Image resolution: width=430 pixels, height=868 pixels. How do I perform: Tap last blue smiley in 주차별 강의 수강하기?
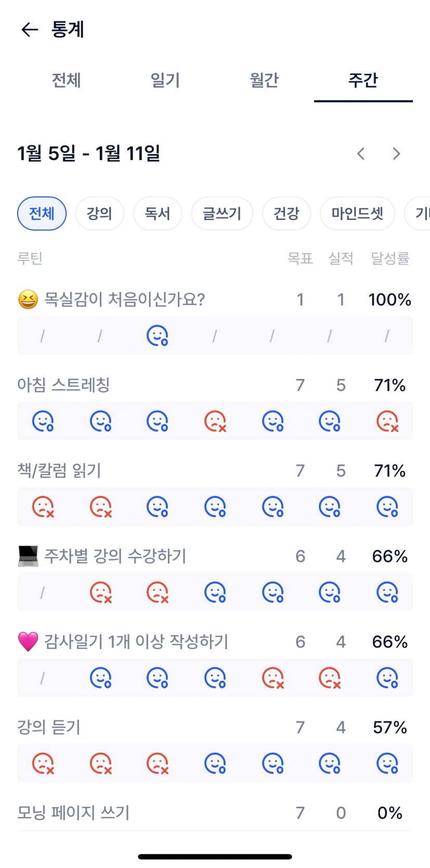click(387, 592)
